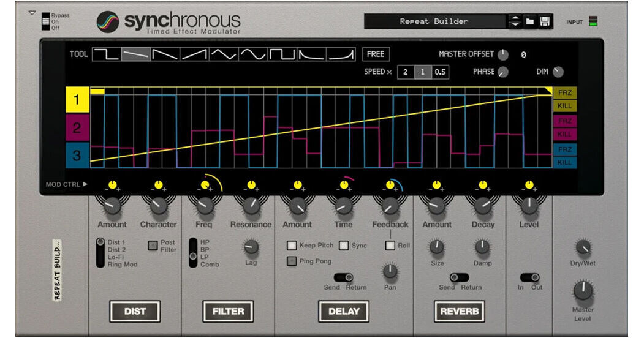Click the delay Pan knob
The image size is (644, 338).
pos(390,271)
